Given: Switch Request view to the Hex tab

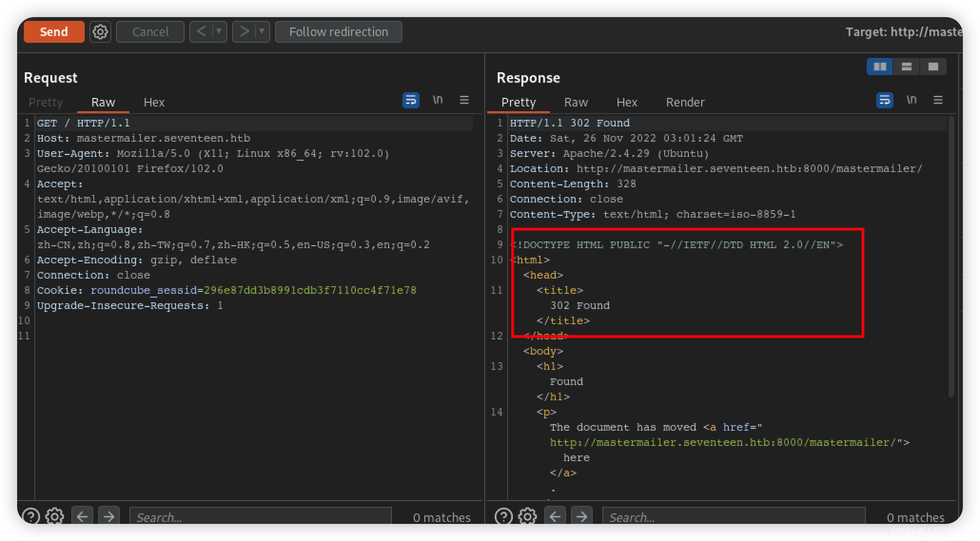Looking at the screenshot, I should (x=154, y=102).
